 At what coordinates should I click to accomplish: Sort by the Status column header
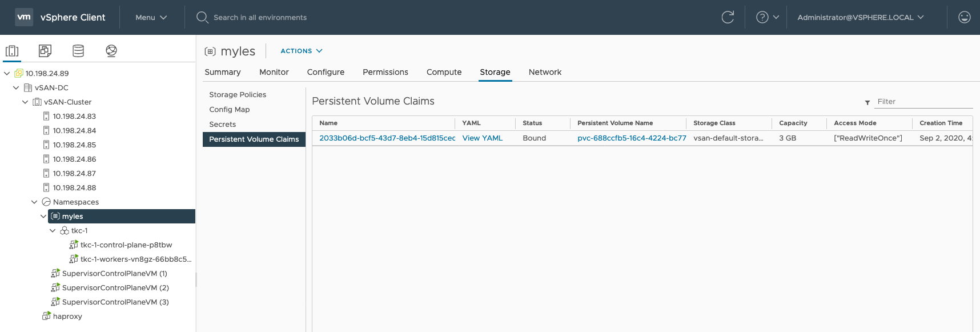[x=532, y=123]
